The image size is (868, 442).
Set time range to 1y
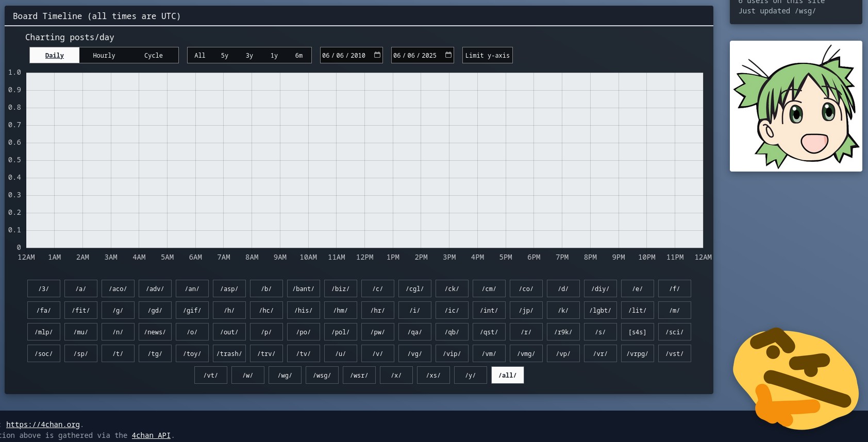coord(274,55)
